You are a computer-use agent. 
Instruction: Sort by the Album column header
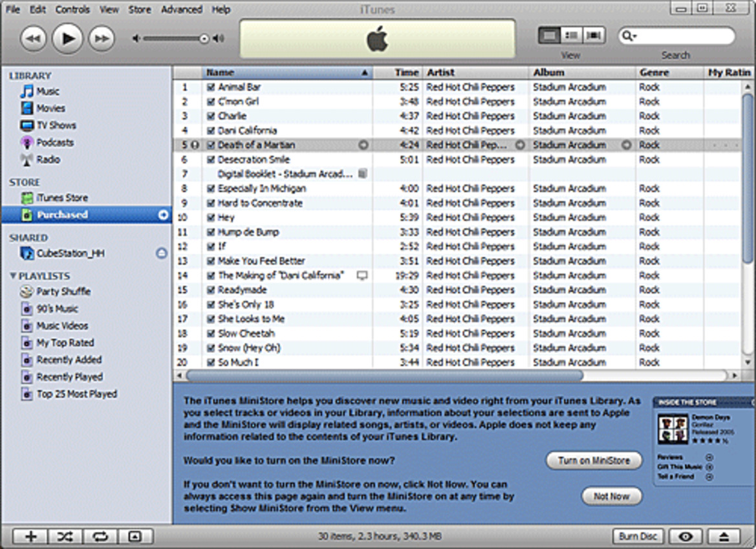[583, 73]
